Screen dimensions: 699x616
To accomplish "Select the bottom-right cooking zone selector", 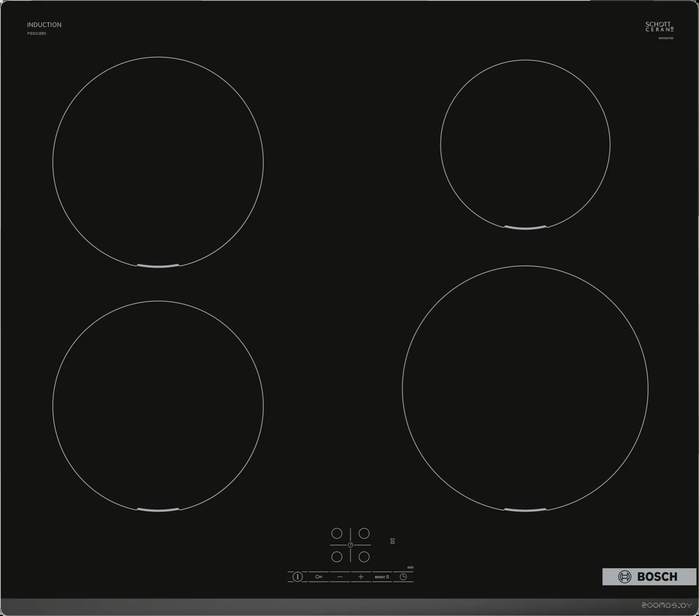I will (364, 557).
